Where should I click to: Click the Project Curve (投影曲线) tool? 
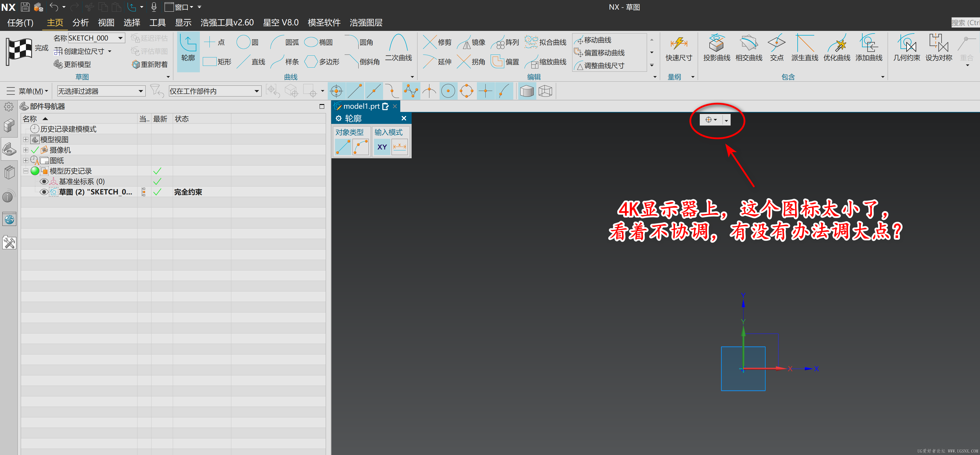tap(716, 48)
